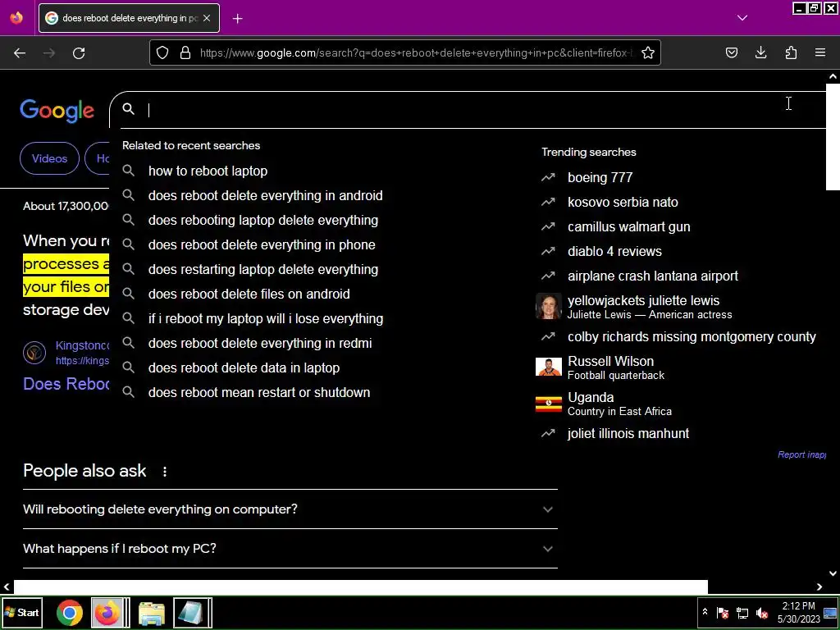The image size is (840, 630).
Task: Click the vertical scrollbar up arrow
Action: (x=833, y=76)
